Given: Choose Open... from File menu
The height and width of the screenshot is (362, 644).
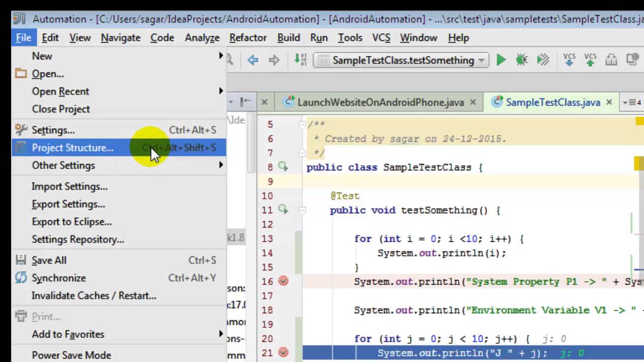Looking at the screenshot, I should click(x=119, y=73).
